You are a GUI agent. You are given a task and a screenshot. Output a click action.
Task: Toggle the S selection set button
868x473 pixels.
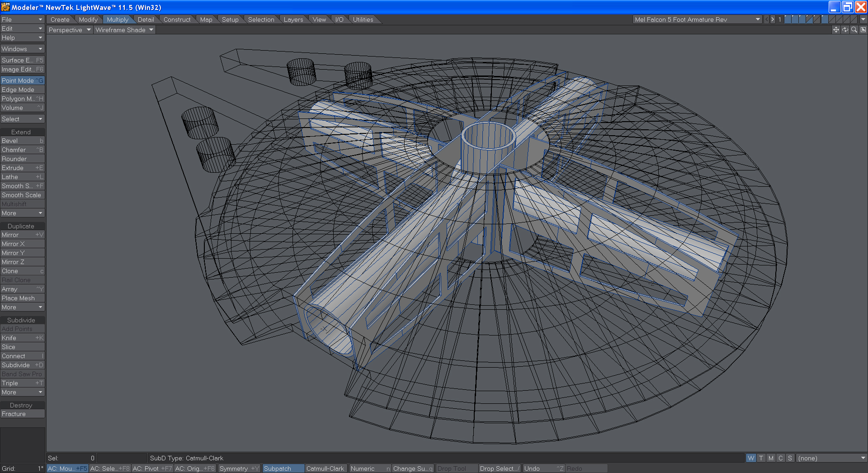[x=790, y=458]
